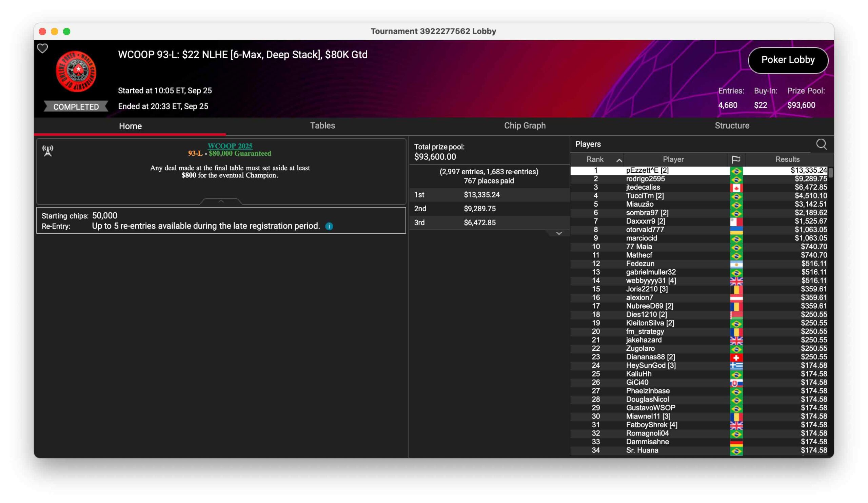Collapse the tournament announcement panel
This screenshot has width=868, height=503.
point(221,201)
